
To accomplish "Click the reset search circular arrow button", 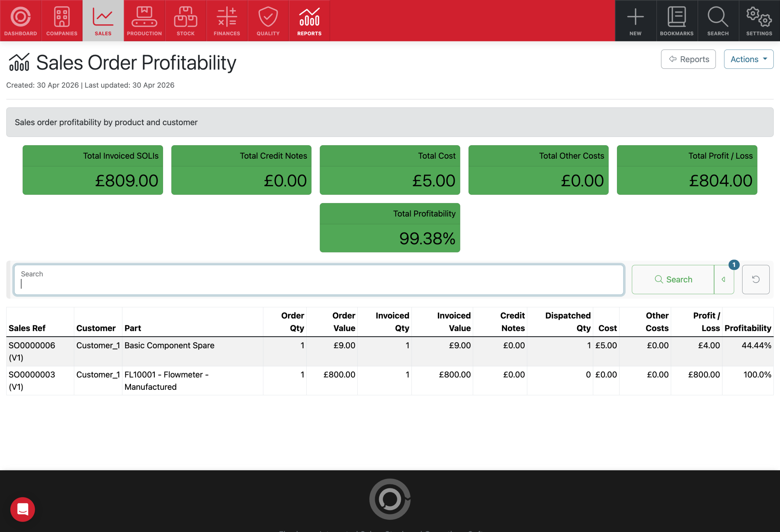I will pyautogui.click(x=756, y=280).
